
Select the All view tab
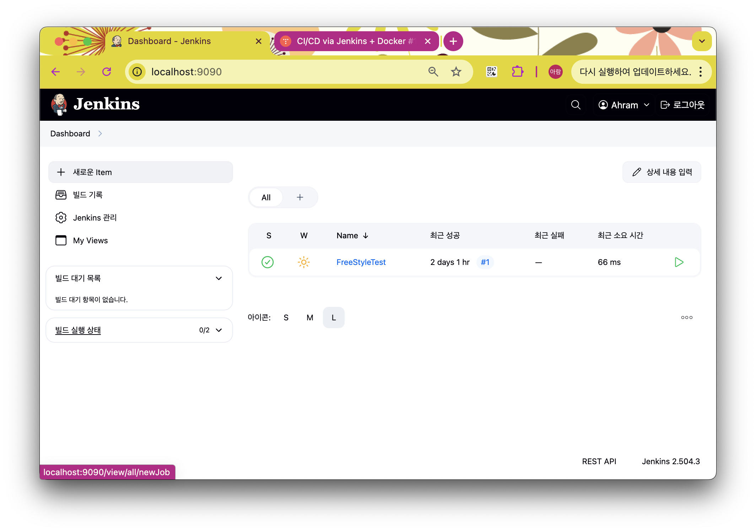tap(266, 197)
